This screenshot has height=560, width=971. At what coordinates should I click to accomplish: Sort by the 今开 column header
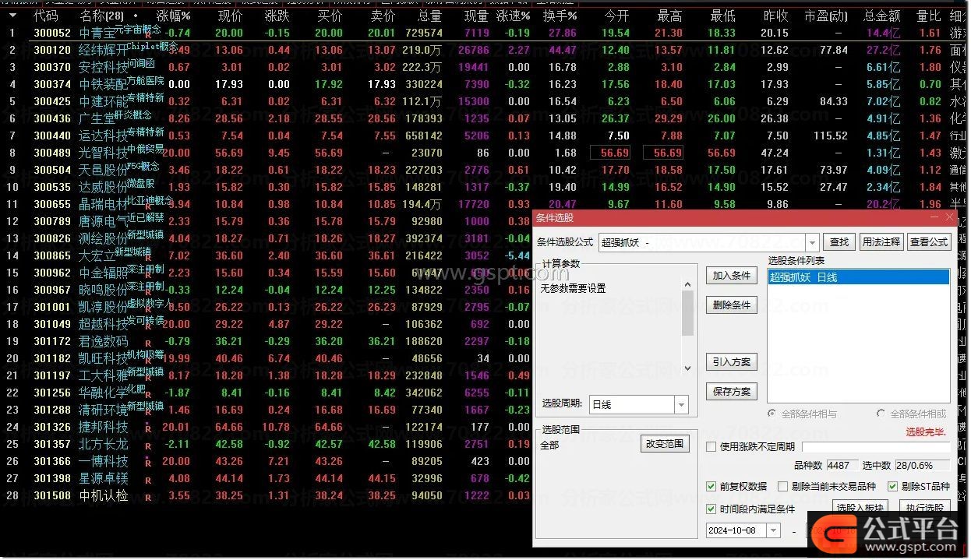point(616,16)
